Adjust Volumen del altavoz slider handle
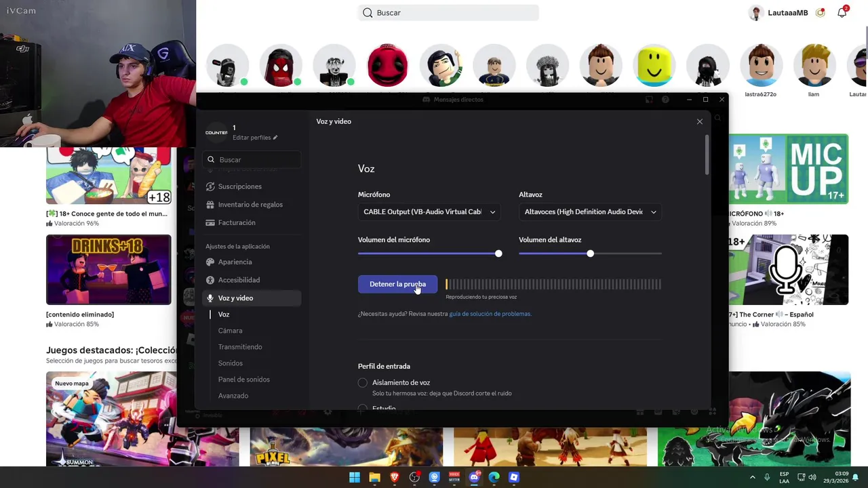The width and height of the screenshot is (868, 488). pyautogui.click(x=590, y=253)
